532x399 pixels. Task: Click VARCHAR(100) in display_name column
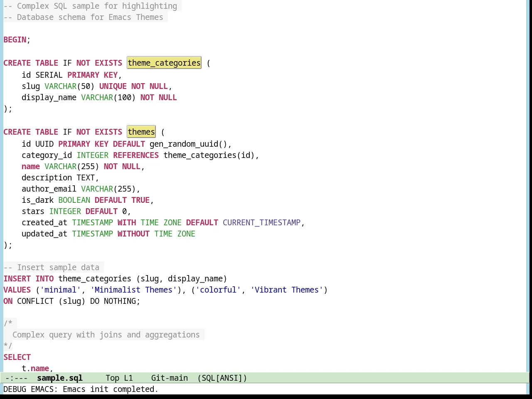108,97
